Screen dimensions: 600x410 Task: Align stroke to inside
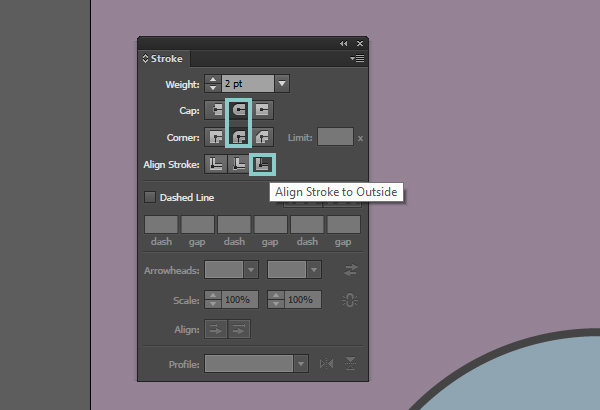tap(239, 164)
